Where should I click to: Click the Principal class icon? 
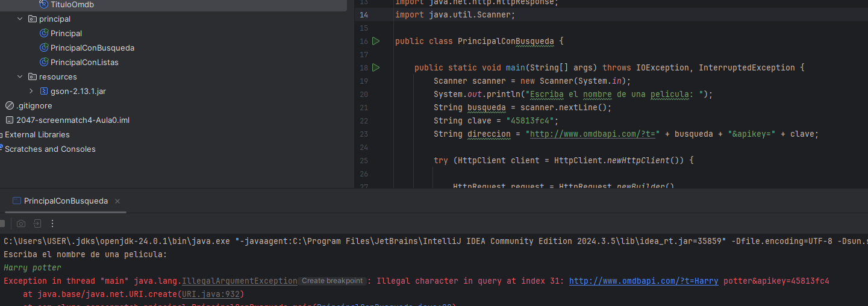click(44, 33)
